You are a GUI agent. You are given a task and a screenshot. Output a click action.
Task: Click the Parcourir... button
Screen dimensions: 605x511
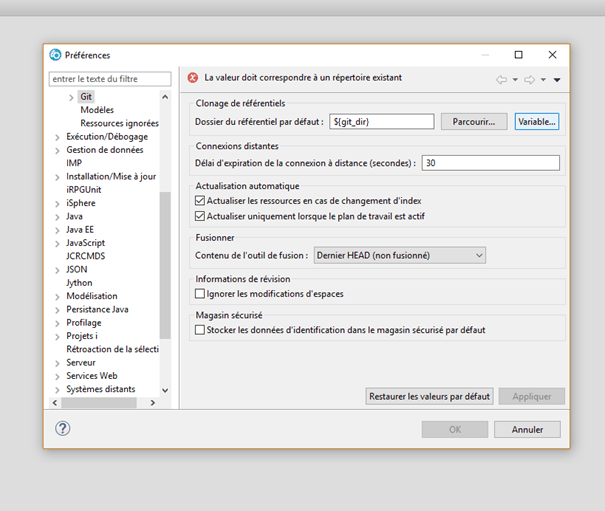coord(474,122)
